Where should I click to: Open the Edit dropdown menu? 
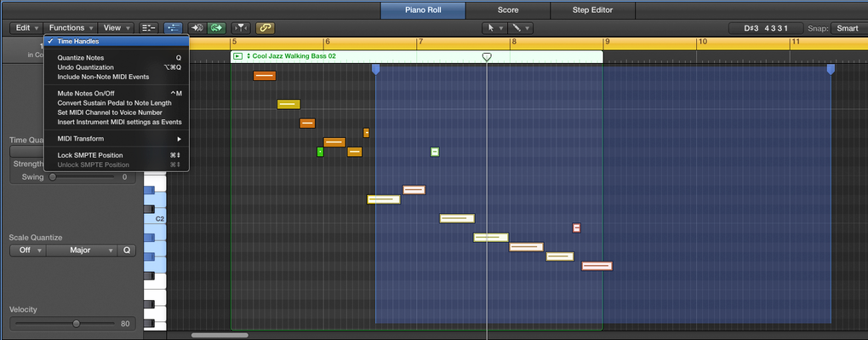26,28
